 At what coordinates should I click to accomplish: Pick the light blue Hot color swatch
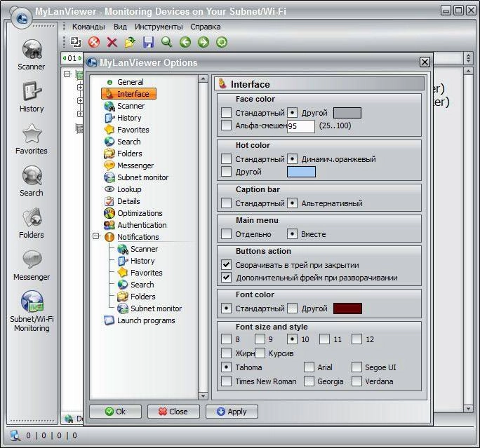pos(301,172)
